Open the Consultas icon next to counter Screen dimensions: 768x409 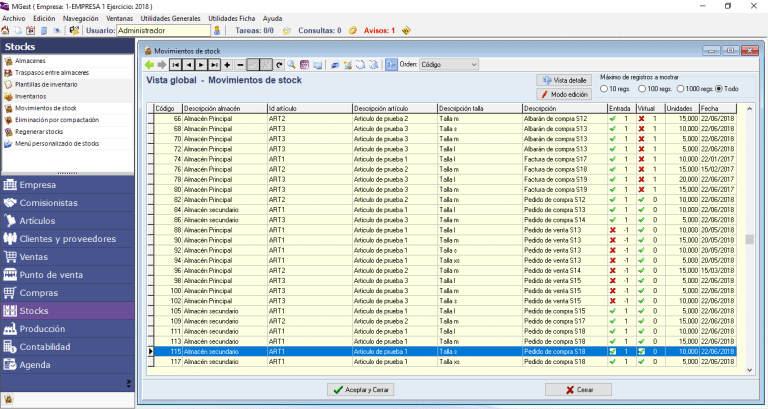click(x=353, y=30)
